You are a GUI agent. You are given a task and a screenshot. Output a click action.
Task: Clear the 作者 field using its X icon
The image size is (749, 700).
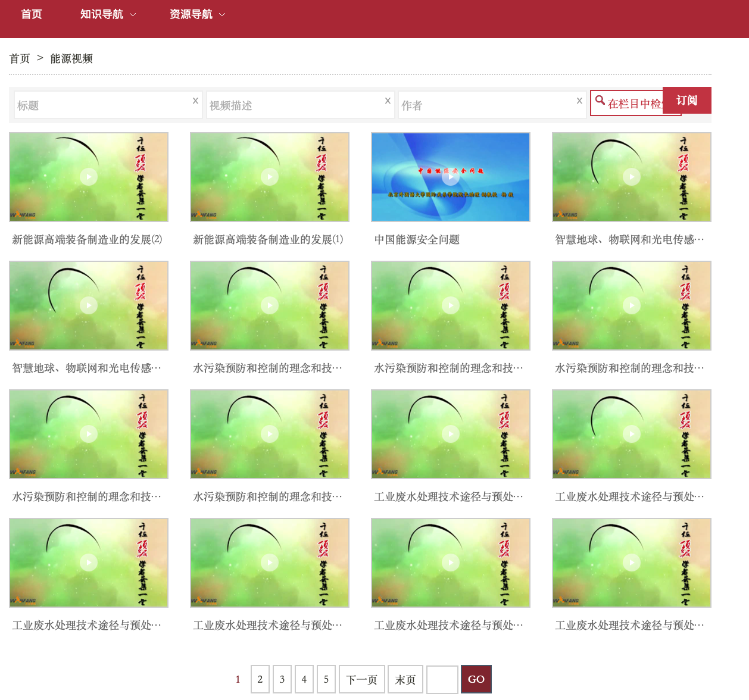(x=579, y=101)
